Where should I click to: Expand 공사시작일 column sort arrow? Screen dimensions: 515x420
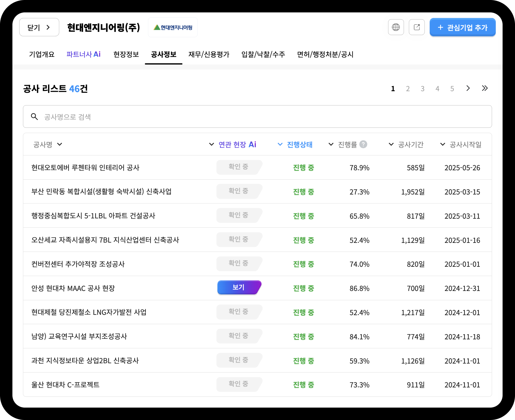point(443,144)
